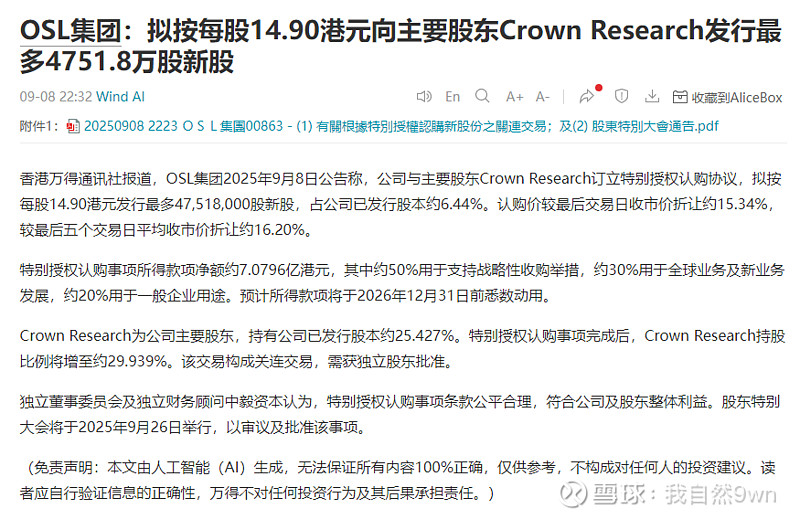Click the shield report icon
The width and height of the screenshot is (800, 519).
[x=621, y=96]
